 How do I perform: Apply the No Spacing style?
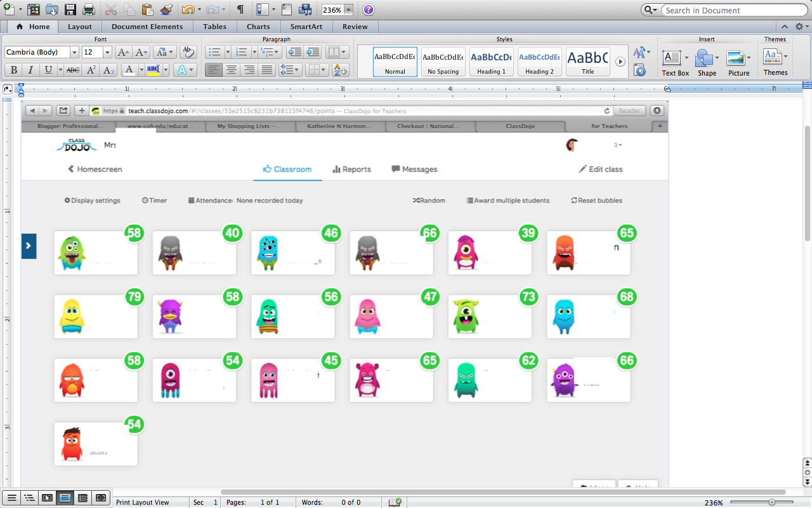tap(443, 62)
